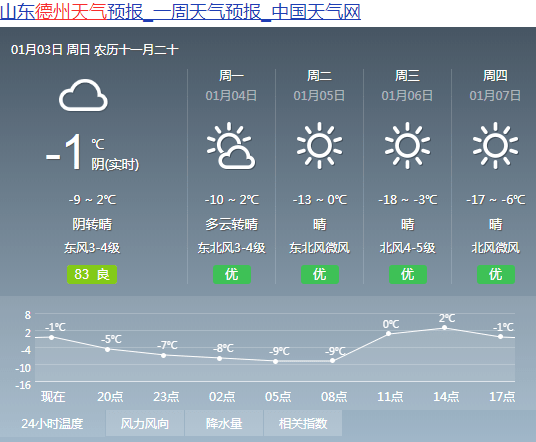The width and height of the screenshot is (536, 442).
Task: Show the 相关指数 tab
Action: tap(303, 424)
